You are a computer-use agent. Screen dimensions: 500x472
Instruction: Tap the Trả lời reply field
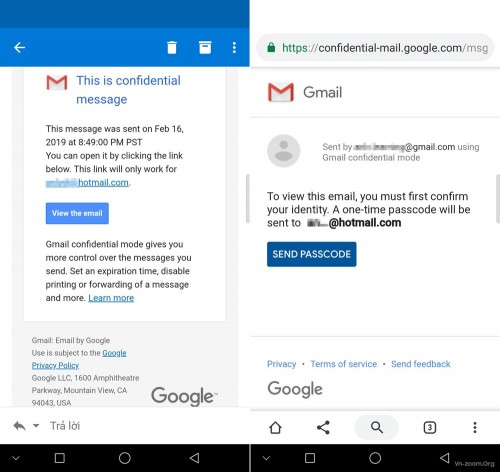coord(65,426)
